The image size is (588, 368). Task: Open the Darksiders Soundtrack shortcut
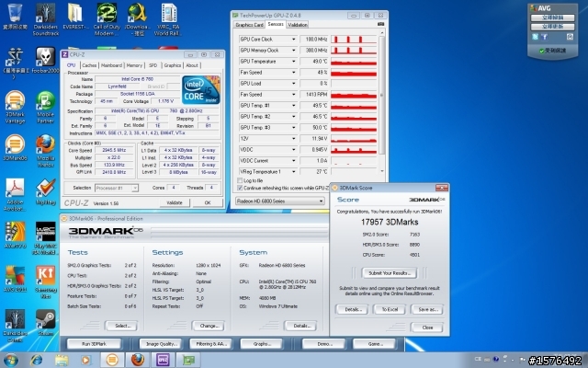(x=45, y=18)
